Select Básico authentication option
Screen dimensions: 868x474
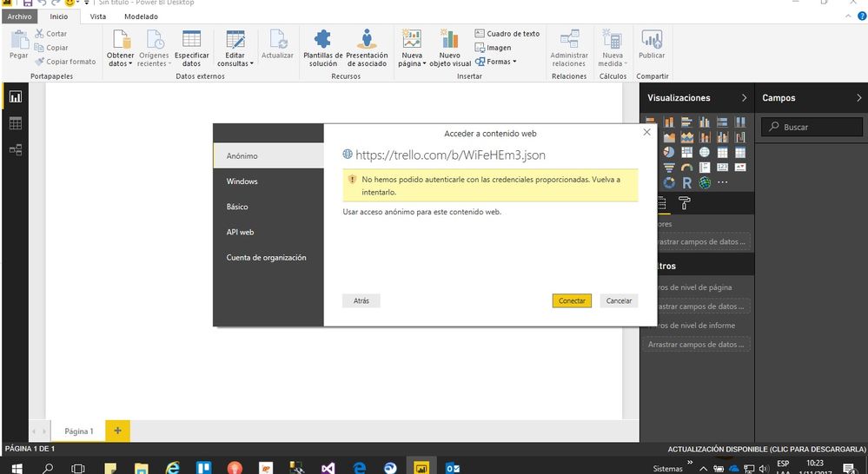268,207
